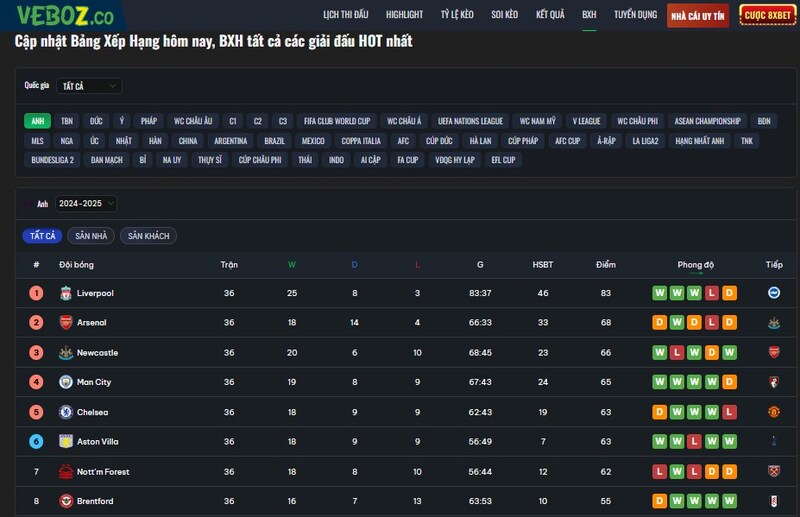Sort by Điểm column header

tap(606, 264)
